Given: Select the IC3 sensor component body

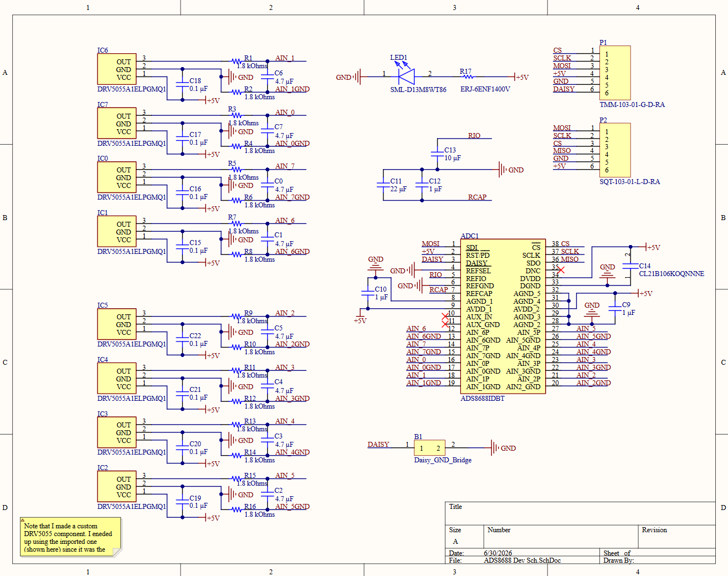Looking at the screenshot, I should [117, 432].
